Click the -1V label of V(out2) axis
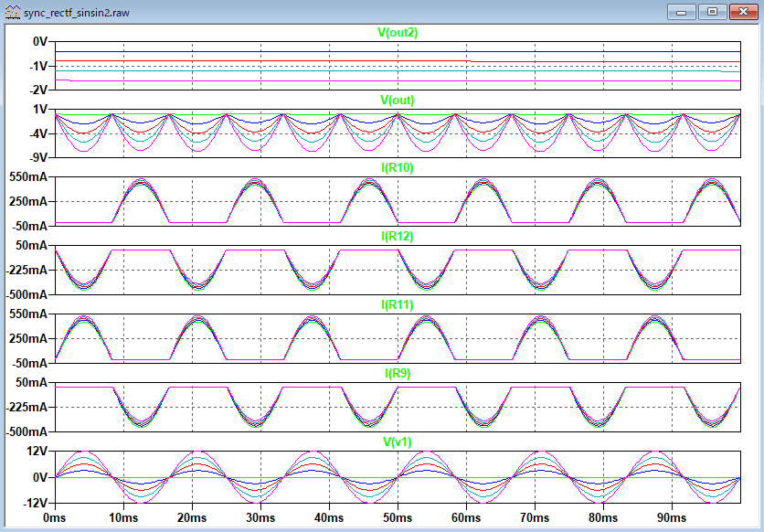 [x=38, y=66]
